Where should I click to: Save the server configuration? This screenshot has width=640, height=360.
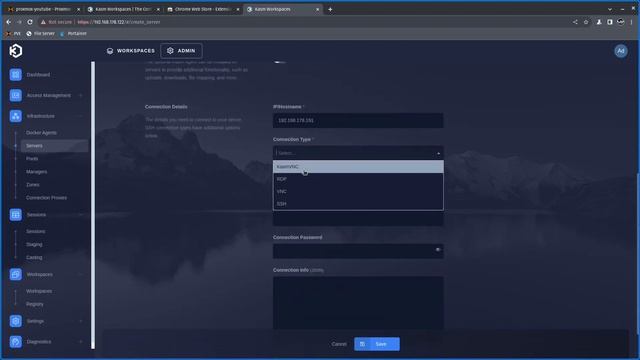click(x=377, y=344)
